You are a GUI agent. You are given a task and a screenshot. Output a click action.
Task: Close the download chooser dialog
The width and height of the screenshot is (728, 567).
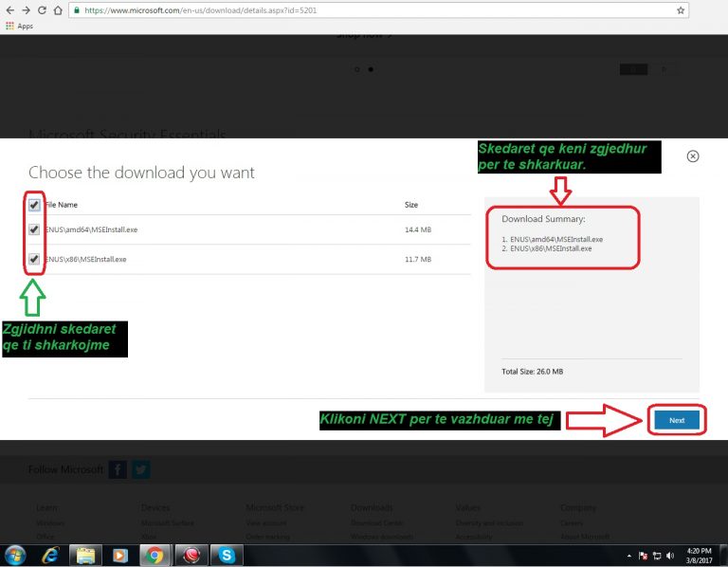692,156
